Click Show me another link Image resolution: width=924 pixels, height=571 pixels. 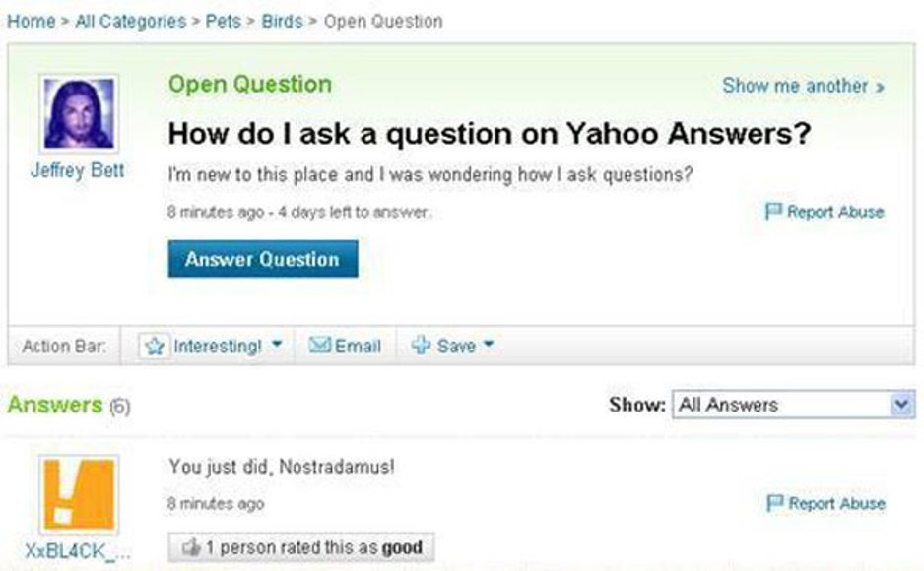(x=803, y=86)
